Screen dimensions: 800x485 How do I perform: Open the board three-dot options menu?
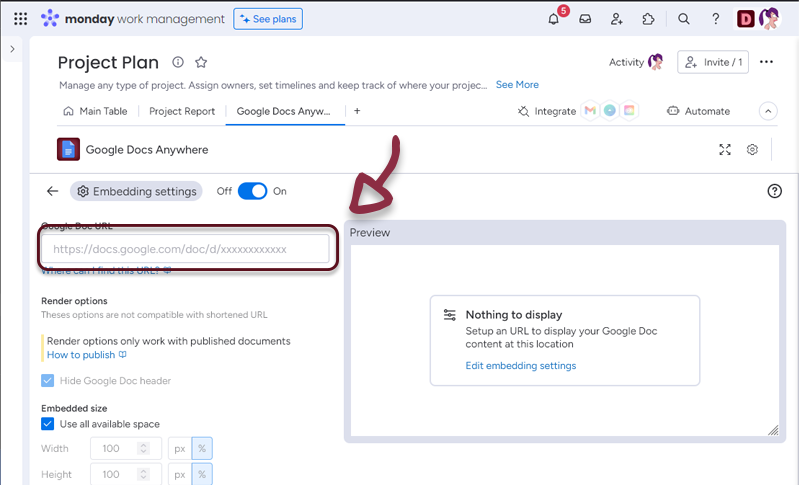click(767, 62)
